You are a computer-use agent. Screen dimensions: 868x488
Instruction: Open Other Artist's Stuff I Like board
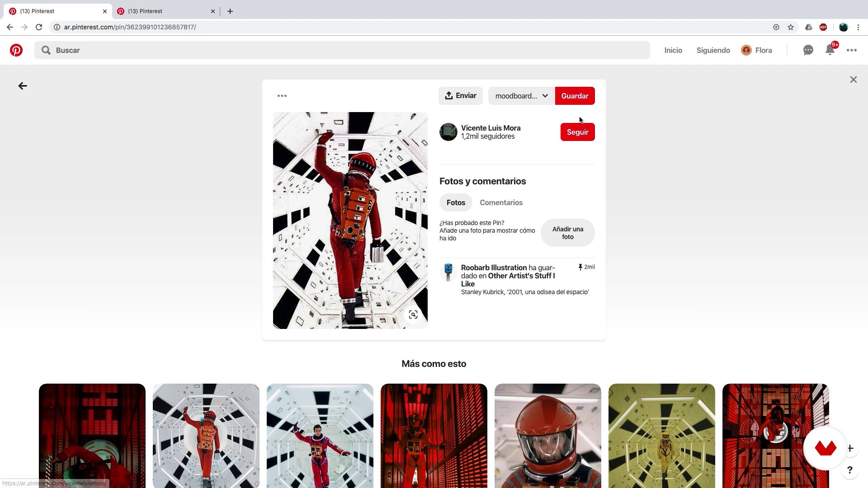[x=508, y=280]
